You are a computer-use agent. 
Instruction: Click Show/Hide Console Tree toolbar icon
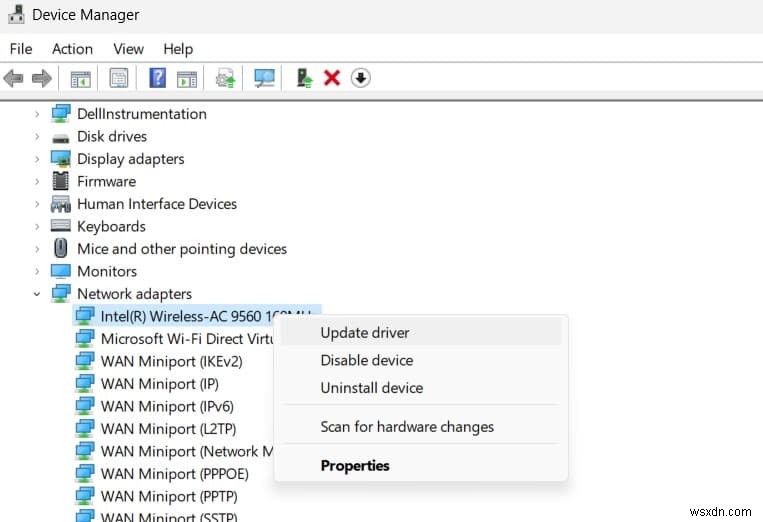tap(80, 78)
